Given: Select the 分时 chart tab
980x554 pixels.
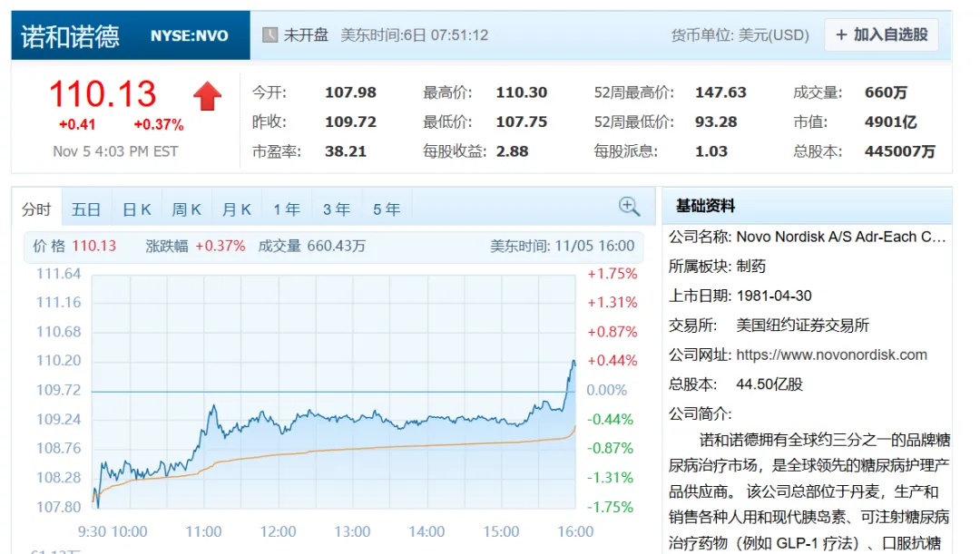Looking at the screenshot, I should pos(36,209).
